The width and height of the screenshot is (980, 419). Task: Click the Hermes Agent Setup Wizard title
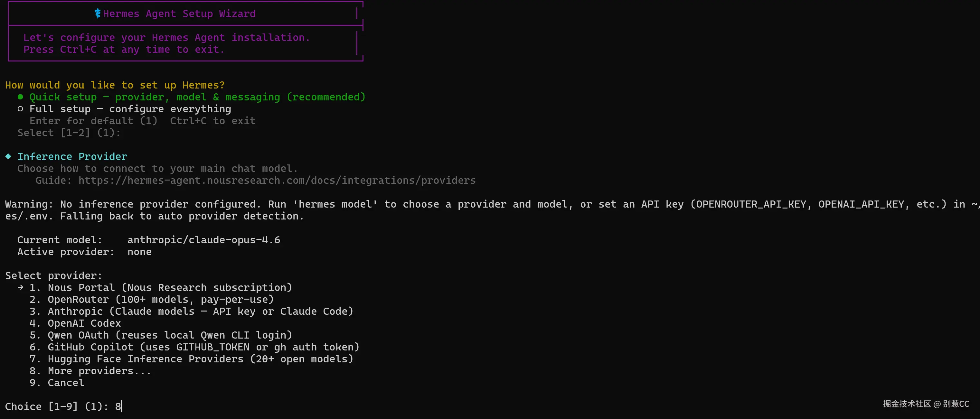[179, 14]
